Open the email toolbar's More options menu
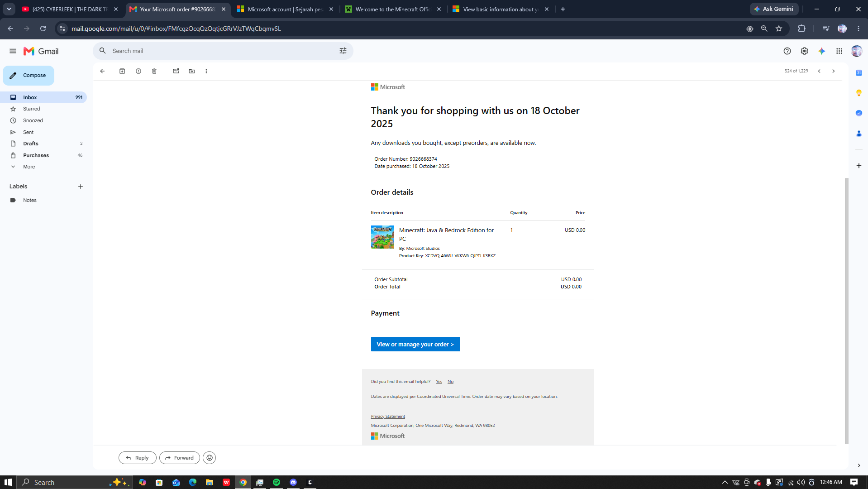 click(x=206, y=71)
